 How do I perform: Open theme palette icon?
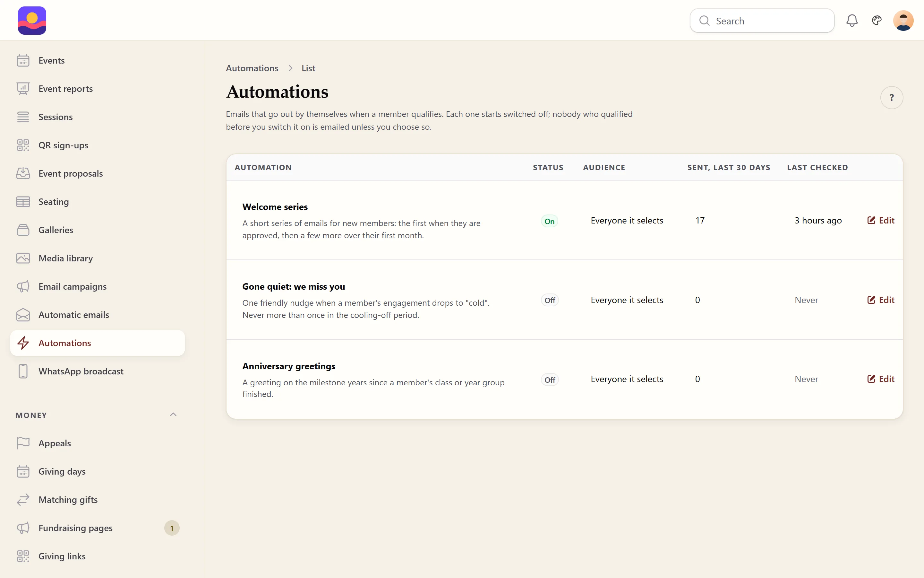pyautogui.click(x=877, y=21)
